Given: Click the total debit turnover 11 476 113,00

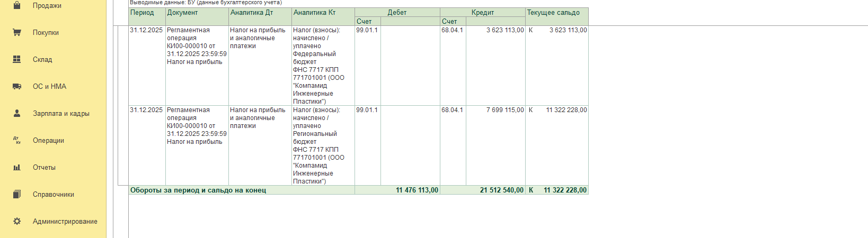Looking at the screenshot, I should (x=417, y=190).
